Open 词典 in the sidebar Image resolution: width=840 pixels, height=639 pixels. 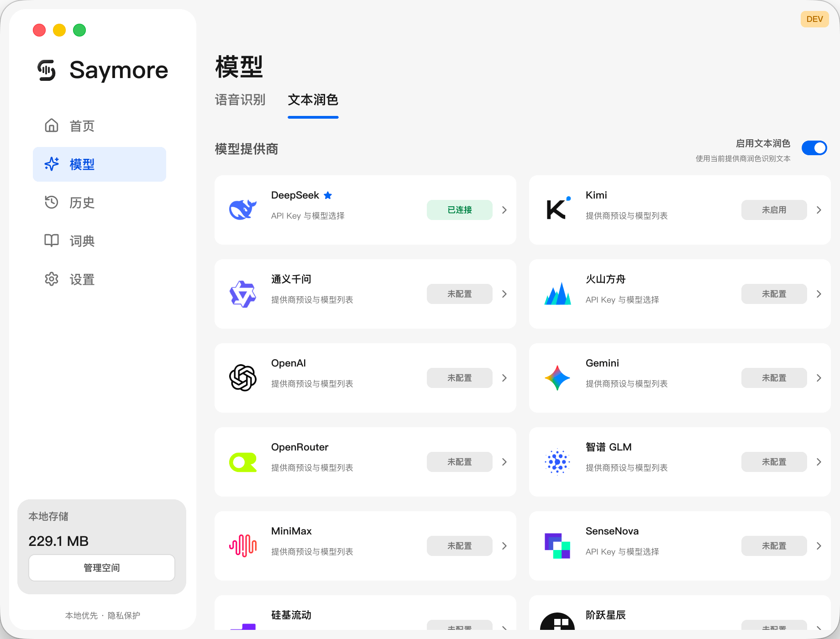pos(100,241)
